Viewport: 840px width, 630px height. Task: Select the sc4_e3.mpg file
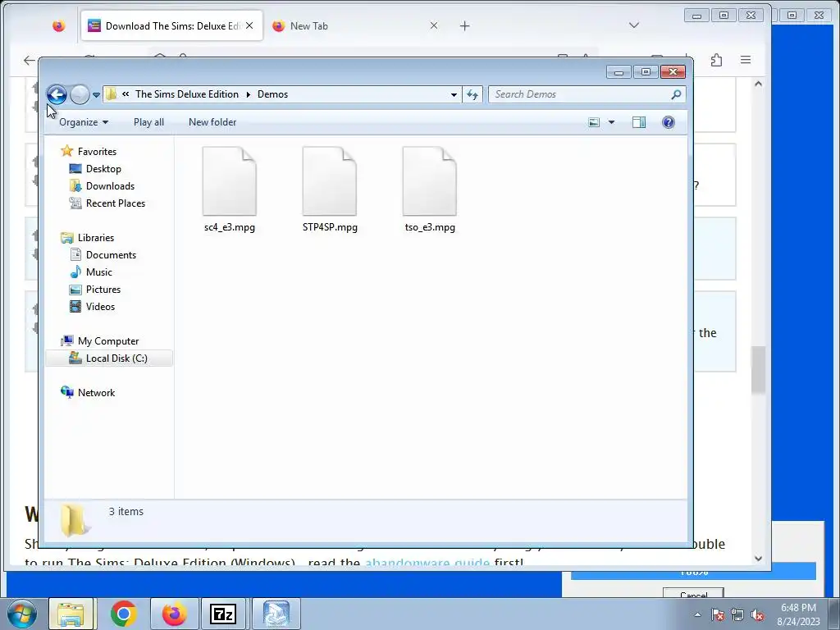pos(230,189)
